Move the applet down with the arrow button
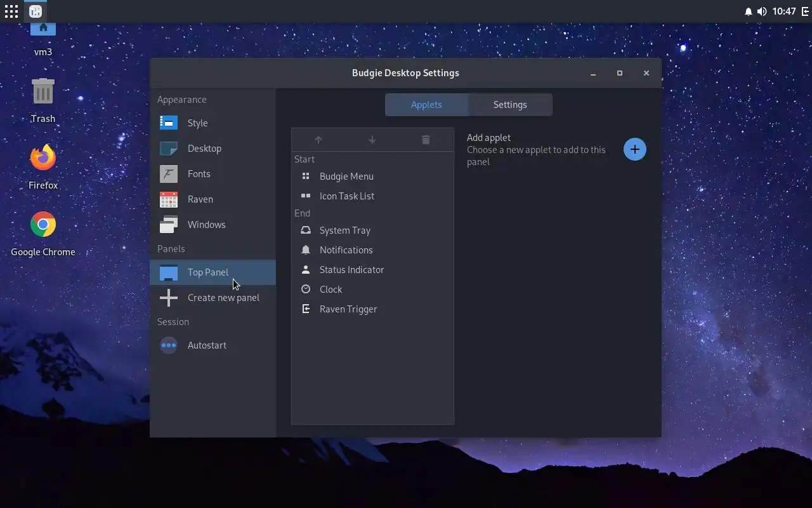 [x=372, y=140]
